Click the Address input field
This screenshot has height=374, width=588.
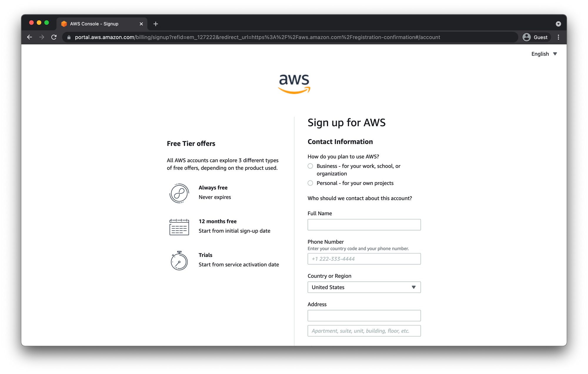point(364,316)
